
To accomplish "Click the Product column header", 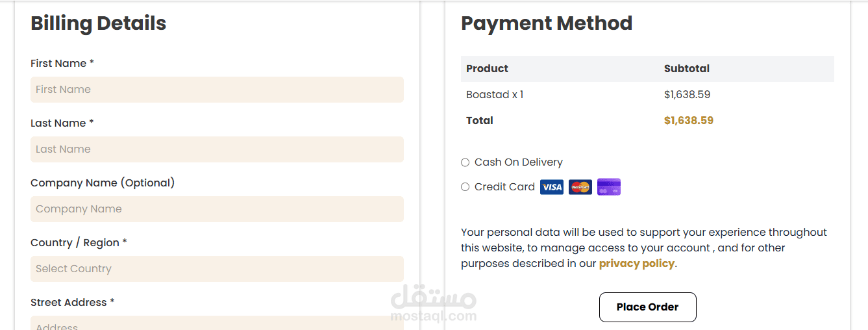I will 487,69.
